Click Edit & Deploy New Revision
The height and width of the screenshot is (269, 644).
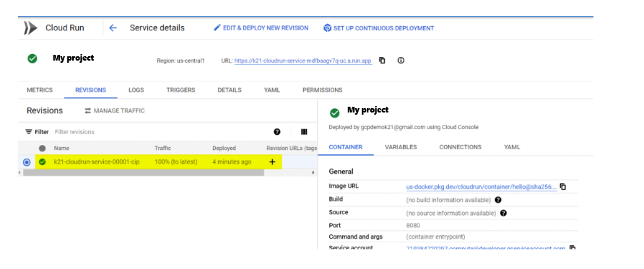pyautogui.click(x=261, y=28)
